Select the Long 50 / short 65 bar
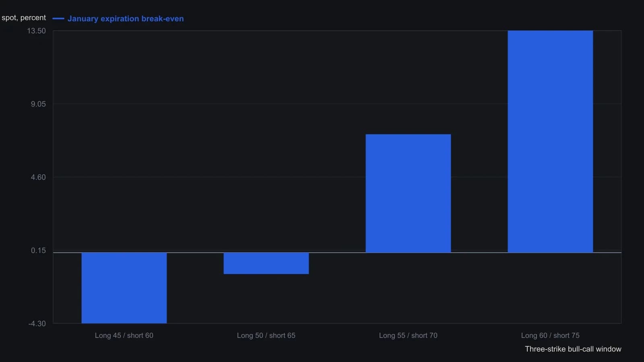 tap(266, 263)
